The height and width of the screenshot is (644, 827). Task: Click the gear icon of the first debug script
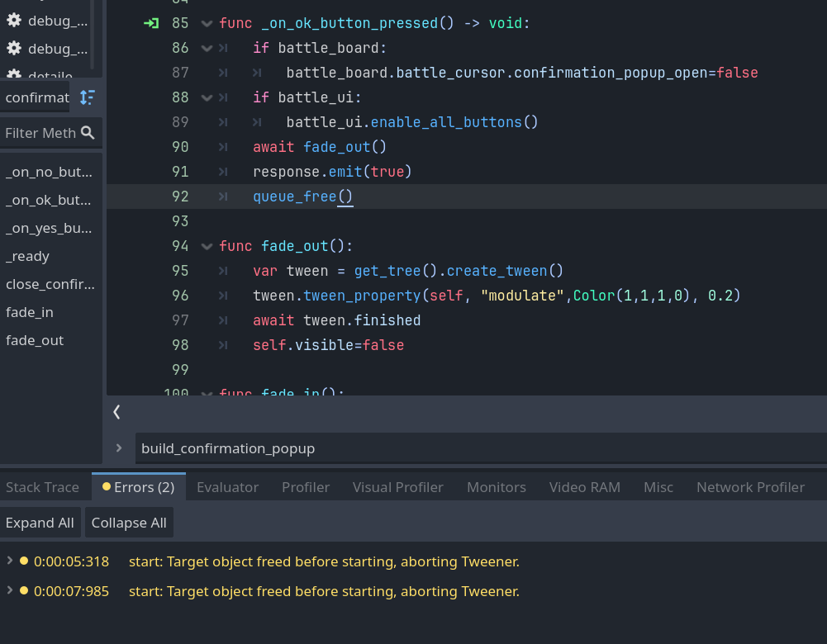(14, 21)
